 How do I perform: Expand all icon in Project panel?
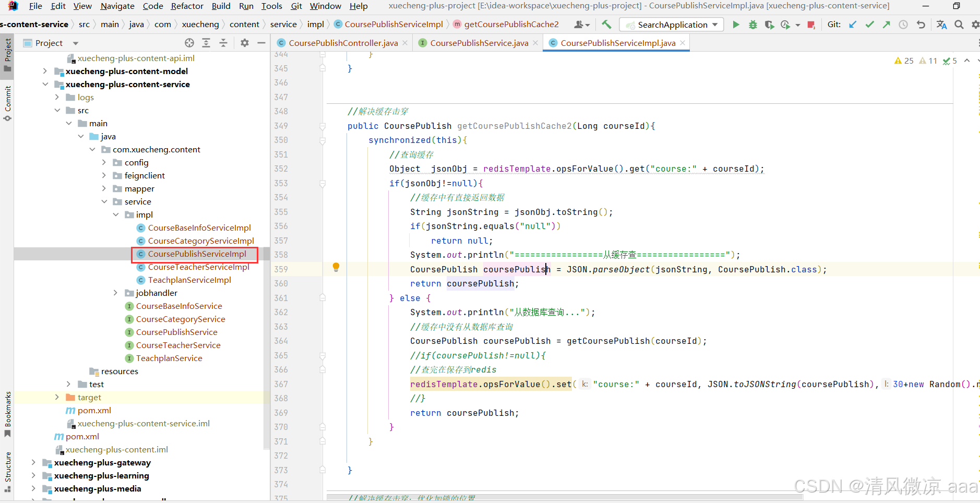coord(206,43)
